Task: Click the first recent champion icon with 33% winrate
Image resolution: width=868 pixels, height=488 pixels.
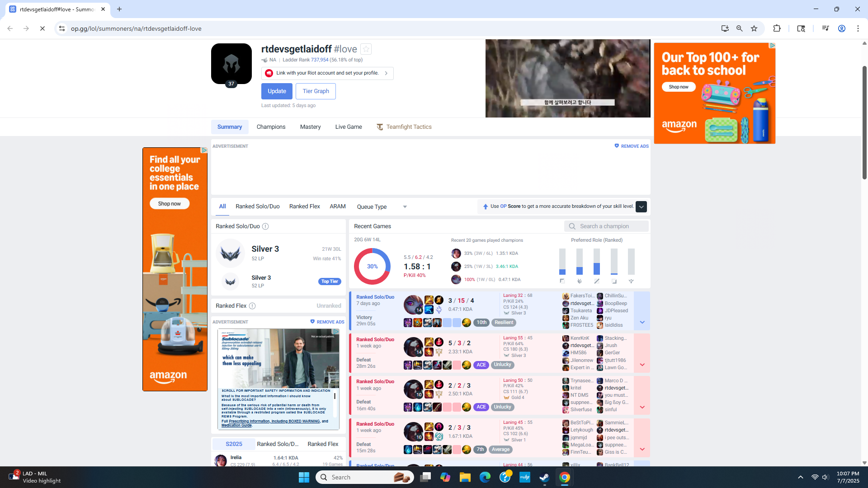Action: tap(456, 253)
